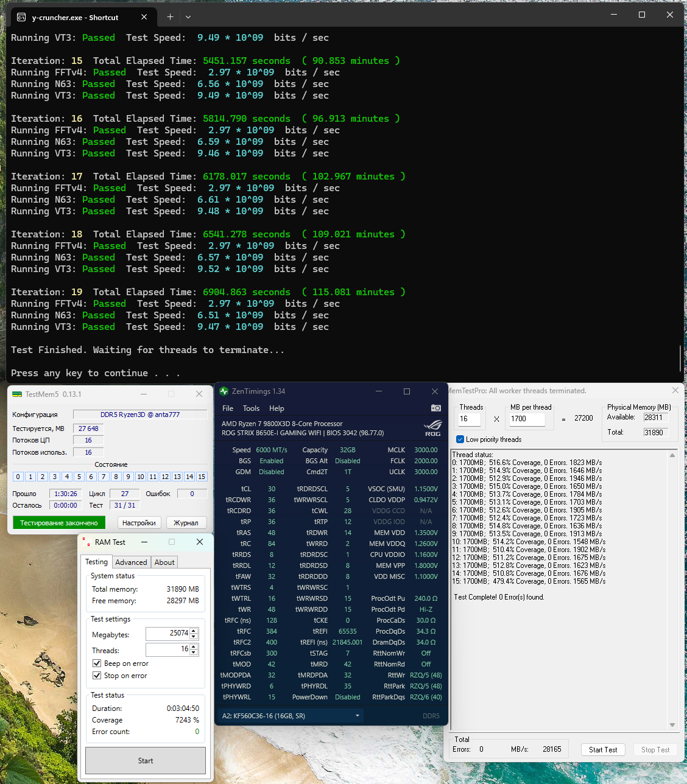
Task: Increase Megabytes value with up arrow
Action: 194,631
